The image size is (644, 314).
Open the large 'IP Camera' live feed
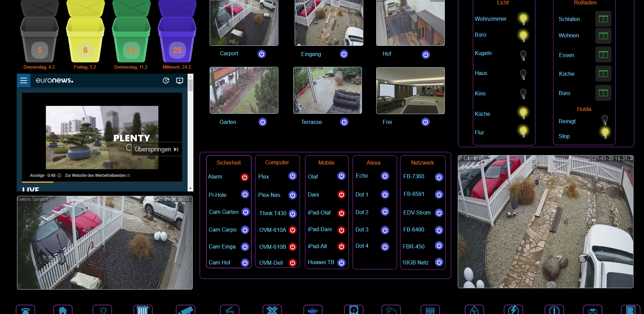[x=545, y=222]
